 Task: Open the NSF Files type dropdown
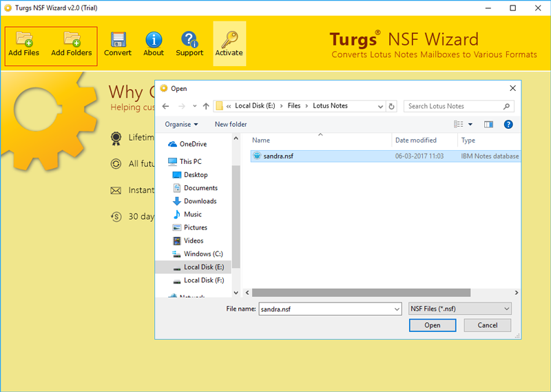(x=459, y=309)
